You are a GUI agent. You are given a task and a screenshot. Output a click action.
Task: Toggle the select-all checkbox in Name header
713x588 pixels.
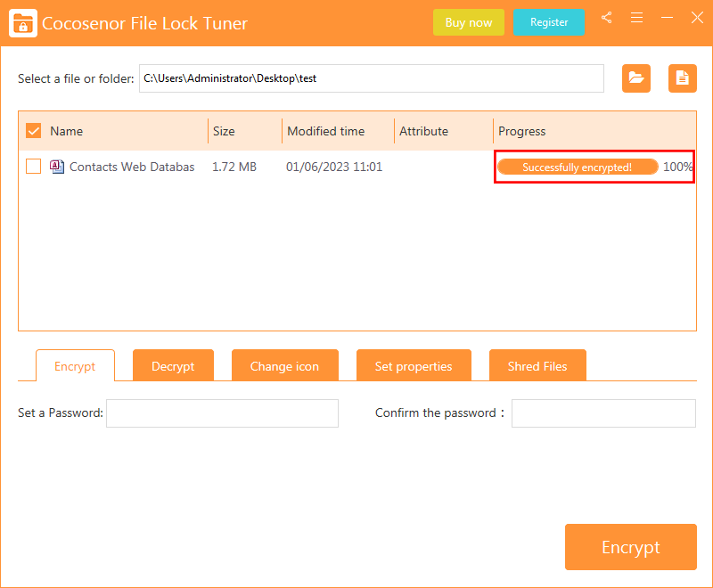coord(33,130)
